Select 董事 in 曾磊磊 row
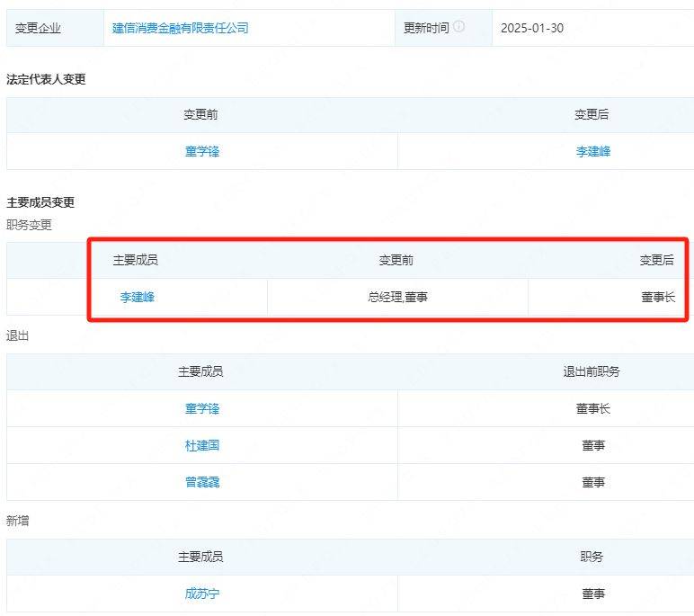 click(x=593, y=482)
